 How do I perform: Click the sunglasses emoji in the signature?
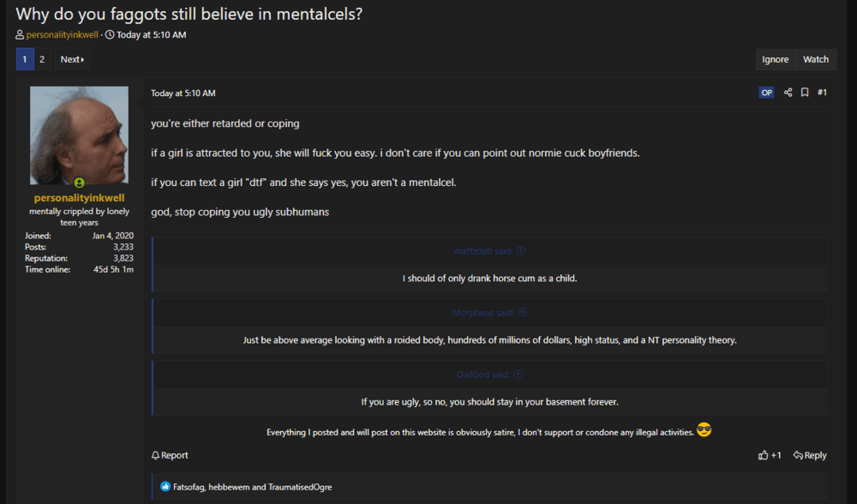[704, 430]
